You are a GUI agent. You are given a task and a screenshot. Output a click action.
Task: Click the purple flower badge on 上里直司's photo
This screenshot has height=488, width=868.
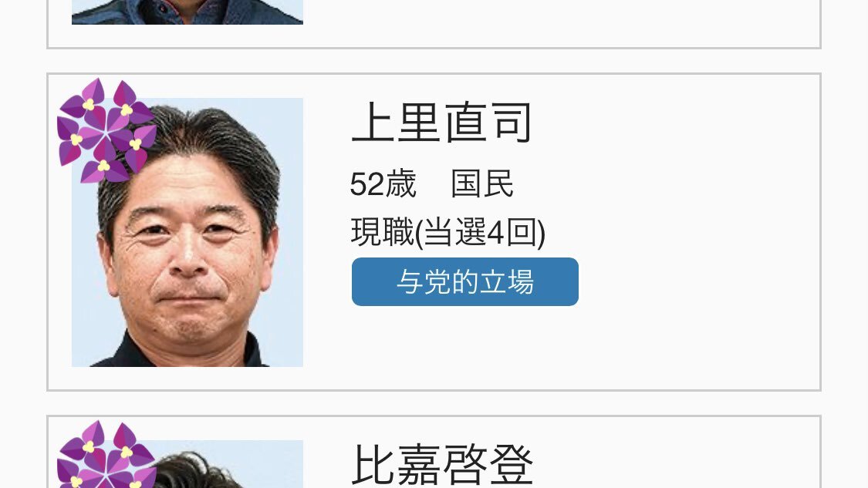[106, 130]
